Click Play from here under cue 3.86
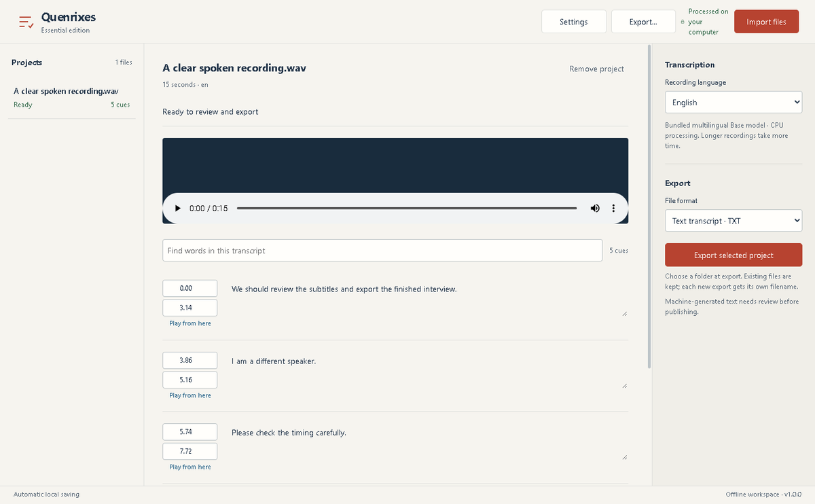The image size is (815, 504). coord(190,395)
